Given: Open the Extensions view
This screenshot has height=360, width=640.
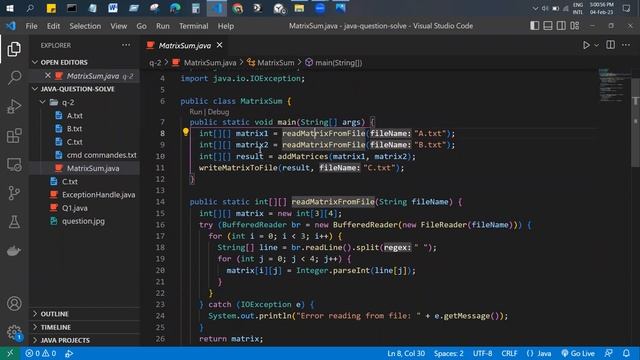Looking at the screenshot, I should (14, 136).
